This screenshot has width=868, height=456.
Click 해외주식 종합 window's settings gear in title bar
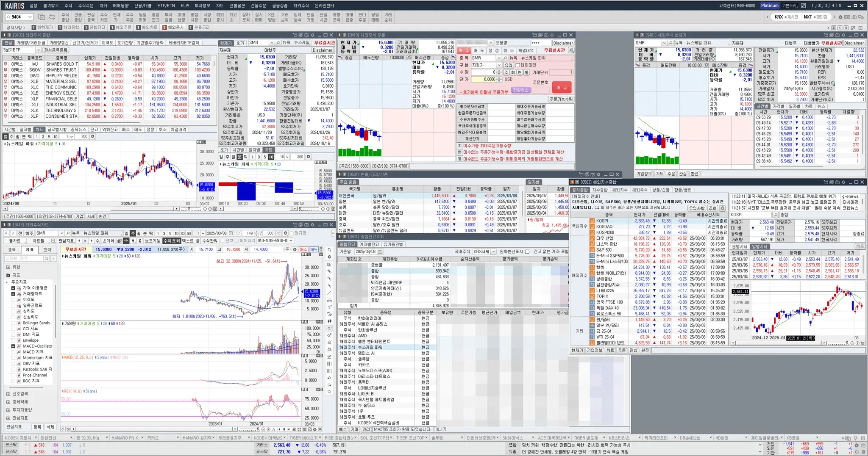(312, 35)
